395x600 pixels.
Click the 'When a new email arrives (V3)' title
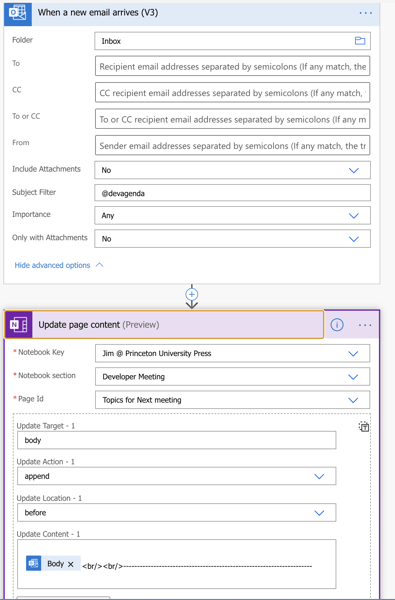click(x=98, y=13)
